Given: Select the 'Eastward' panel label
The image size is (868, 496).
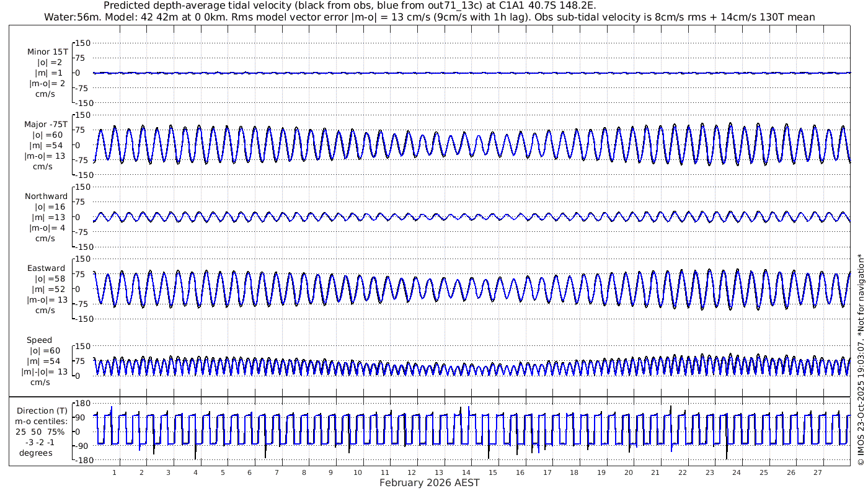Looking at the screenshot, I should tap(46, 268).
